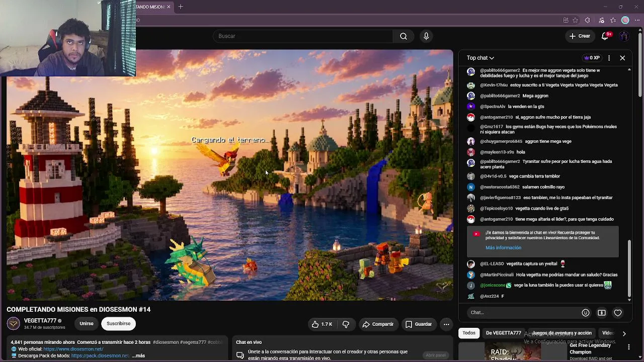Click the Unirse button
The image size is (644, 362).
87,324
